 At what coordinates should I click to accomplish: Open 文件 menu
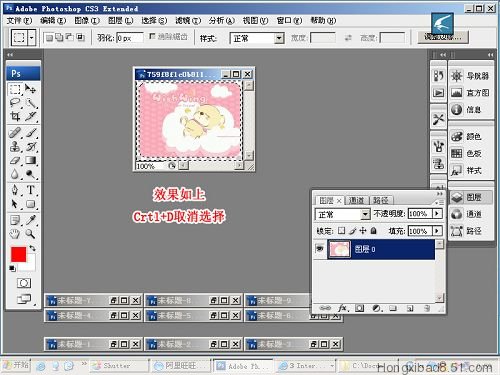(x=19, y=21)
